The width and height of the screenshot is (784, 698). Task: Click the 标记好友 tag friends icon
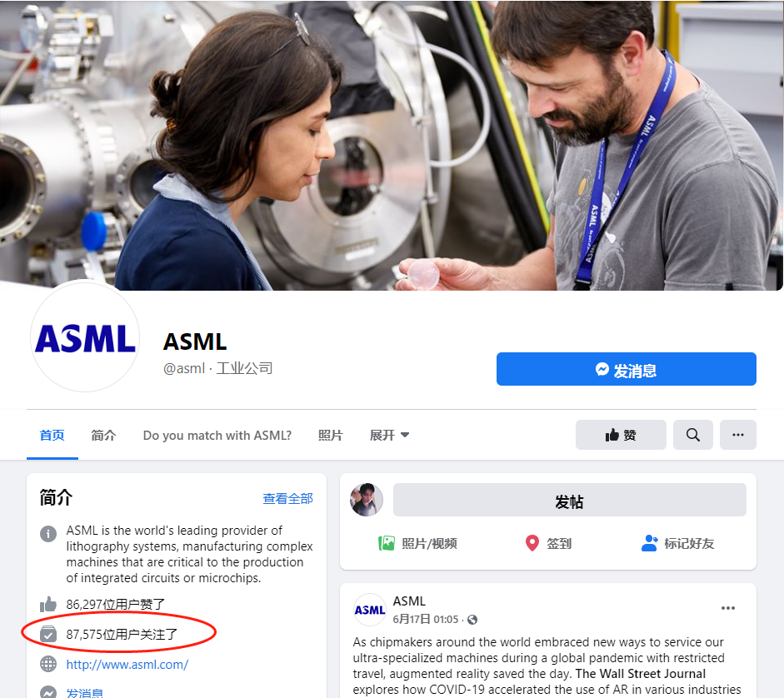click(x=650, y=543)
